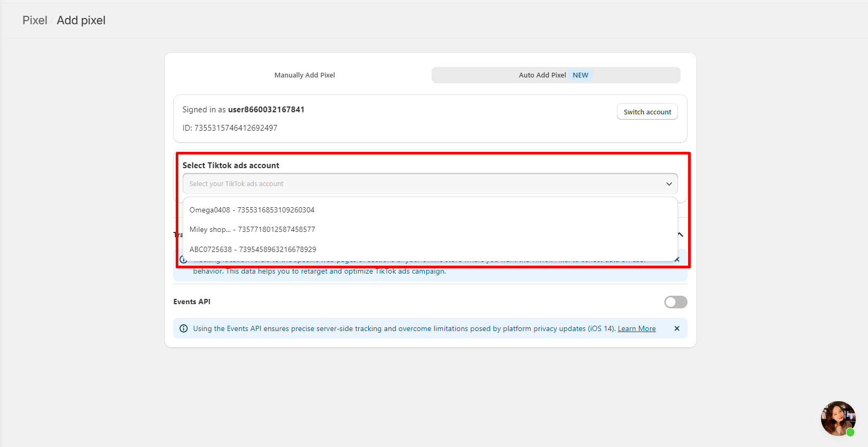Enable the Events API toggle
The width and height of the screenshot is (868, 447).
(x=675, y=302)
